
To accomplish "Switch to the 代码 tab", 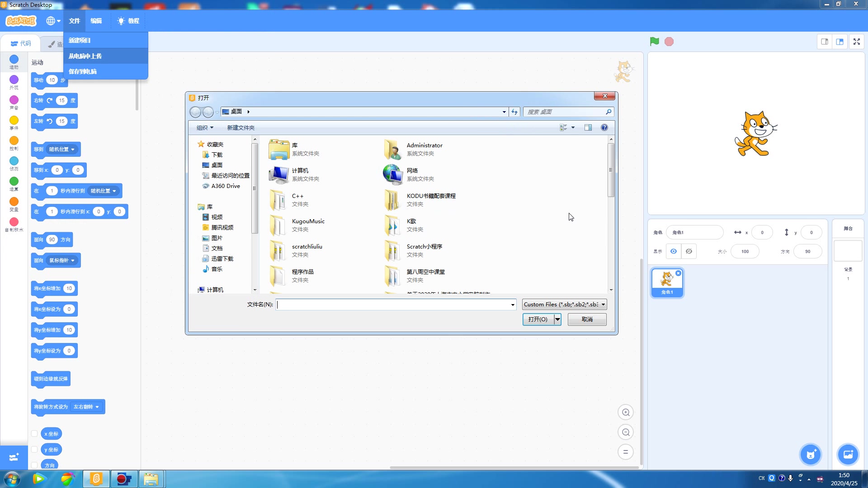I will (x=21, y=43).
